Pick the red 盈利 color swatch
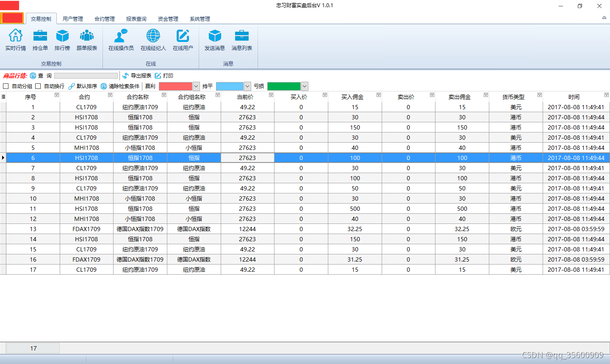This screenshot has width=610, height=364. point(175,86)
